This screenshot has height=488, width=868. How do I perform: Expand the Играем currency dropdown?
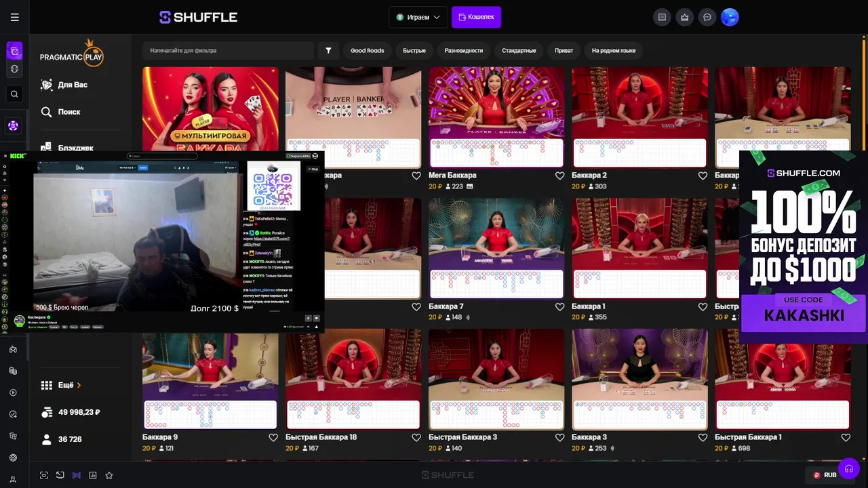click(x=418, y=17)
